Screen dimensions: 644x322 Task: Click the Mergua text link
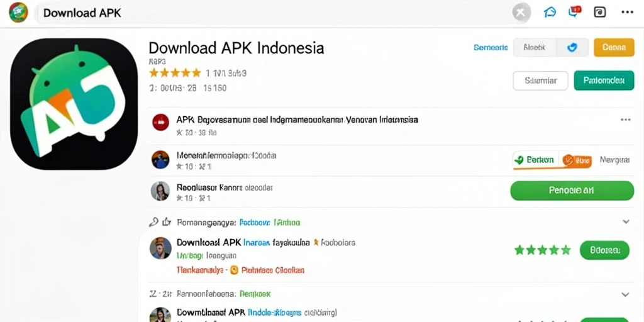(x=615, y=160)
